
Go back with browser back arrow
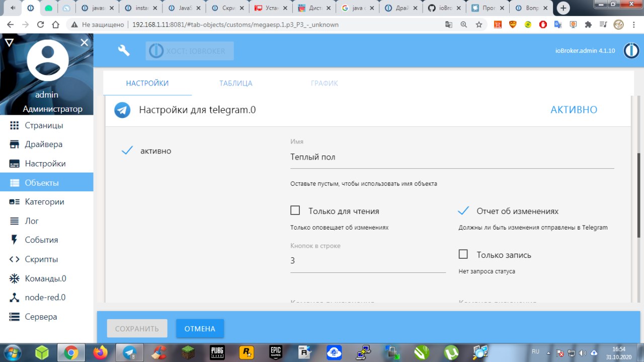click(x=11, y=24)
